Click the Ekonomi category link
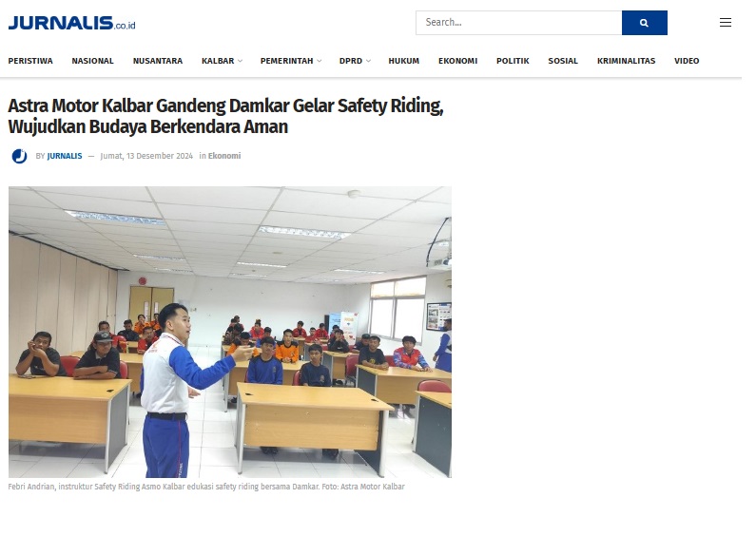756x536 pixels. [224, 156]
